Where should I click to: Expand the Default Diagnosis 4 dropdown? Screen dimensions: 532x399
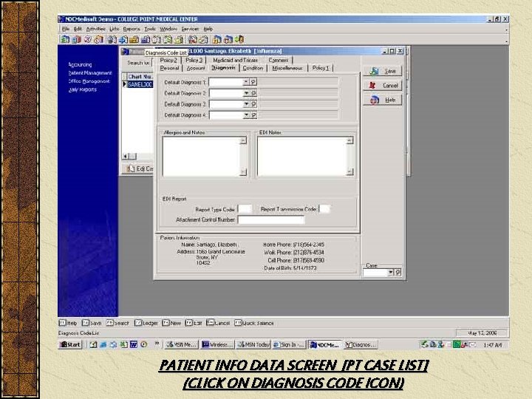(x=246, y=115)
